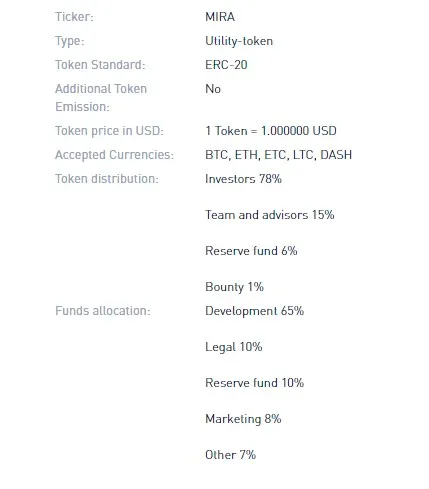
Task: Click the Reserve fund 6% entry
Action: click(x=251, y=251)
